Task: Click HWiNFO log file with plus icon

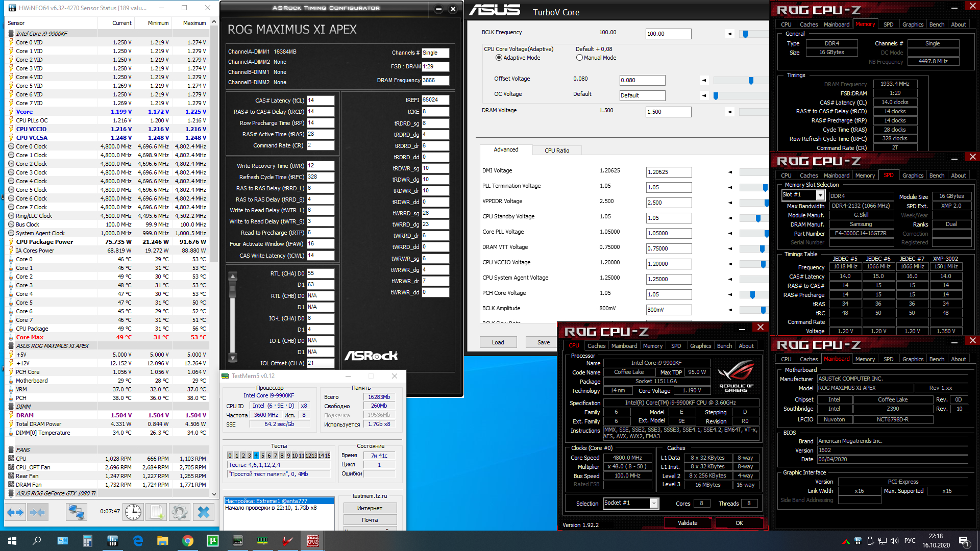Action: click(x=157, y=512)
